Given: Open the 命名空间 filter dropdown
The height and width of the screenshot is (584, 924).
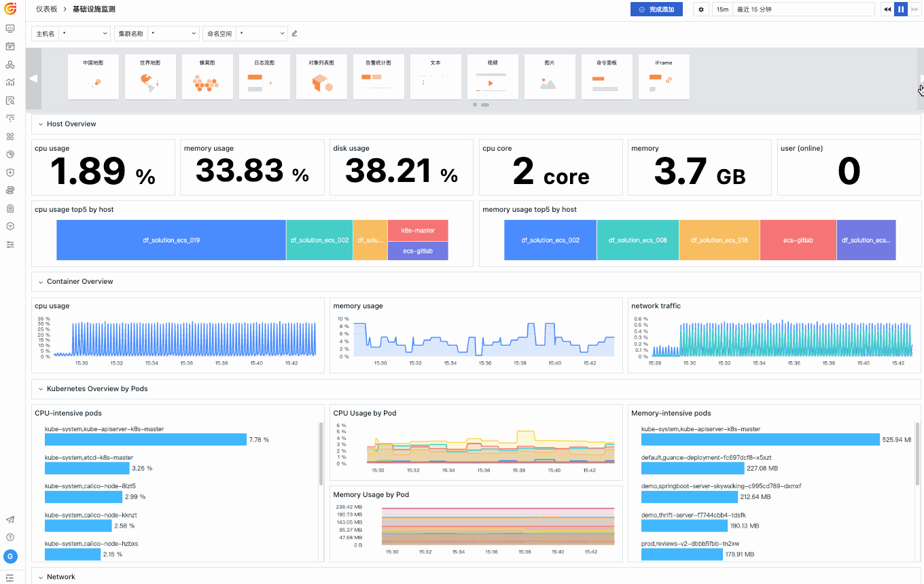Looking at the screenshot, I should click(262, 33).
